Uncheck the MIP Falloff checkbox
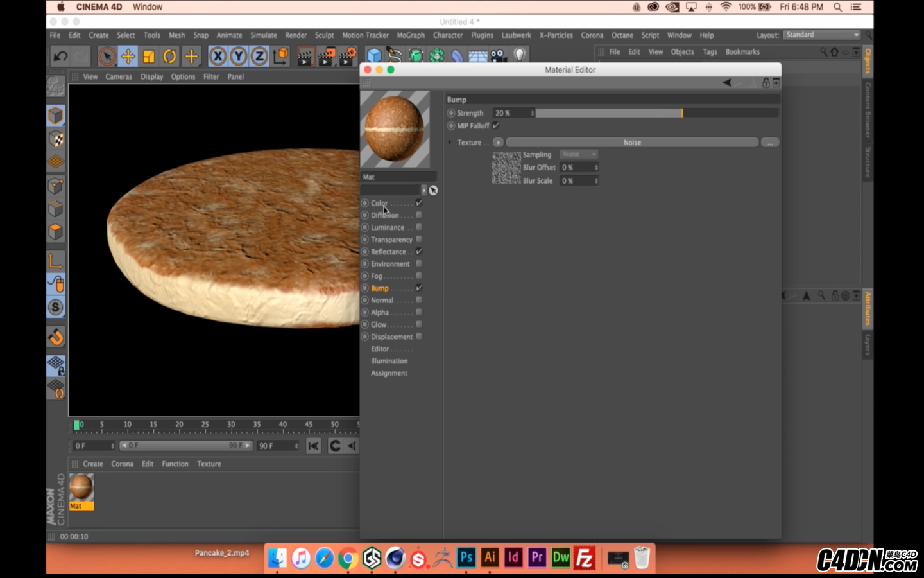This screenshot has width=924, height=578. coord(496,126)
